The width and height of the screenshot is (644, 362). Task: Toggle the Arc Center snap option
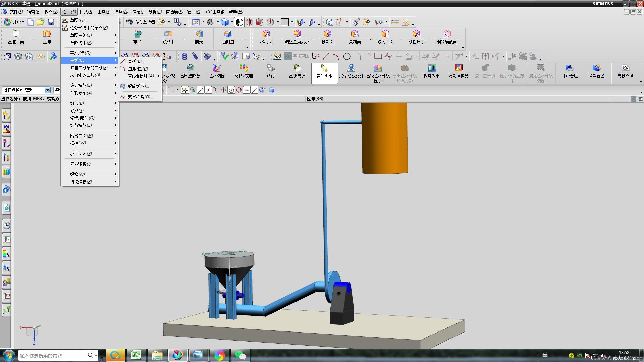tap(231, 90)
